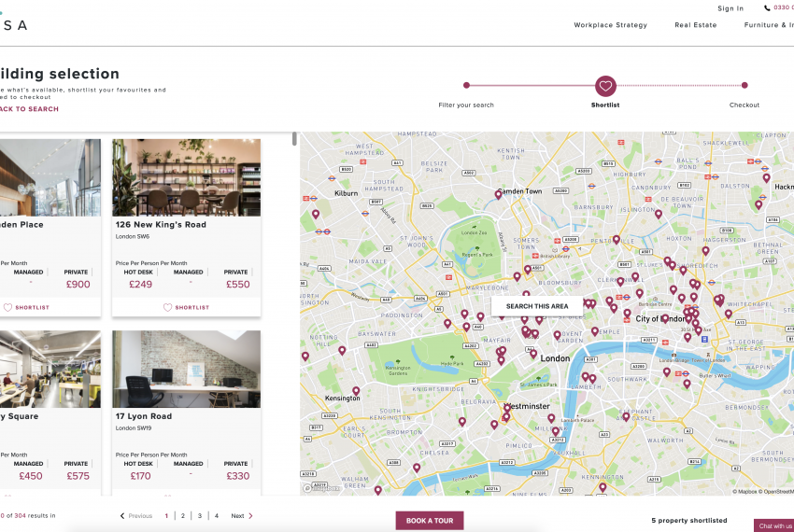Shortlist the 126 New King's Road property
Viewport: 794px width, 532px height.
tap(186, 307)
